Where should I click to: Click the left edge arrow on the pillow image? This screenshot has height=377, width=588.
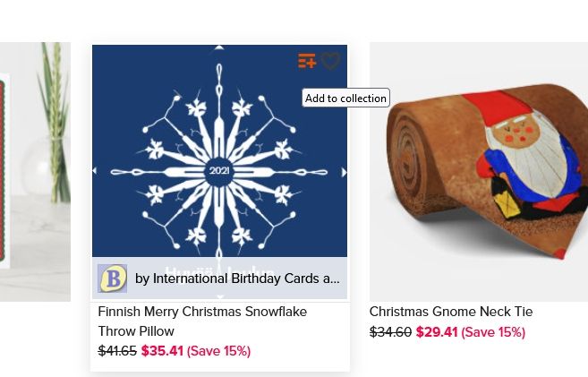coord(96,171)
